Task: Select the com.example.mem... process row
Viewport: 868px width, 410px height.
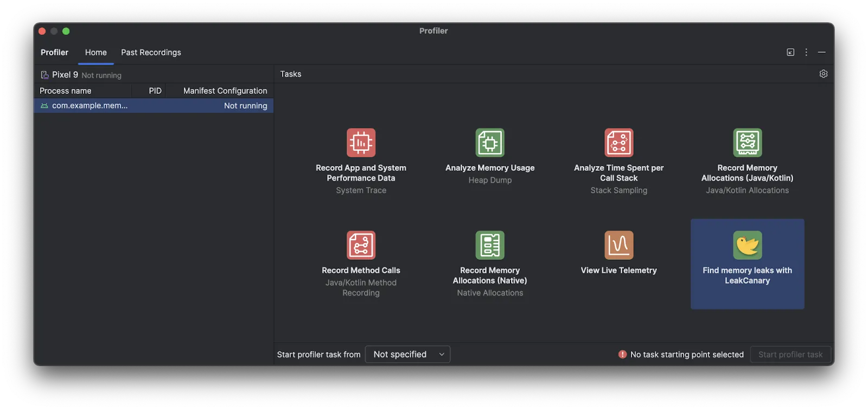Action: pos(154,106)
